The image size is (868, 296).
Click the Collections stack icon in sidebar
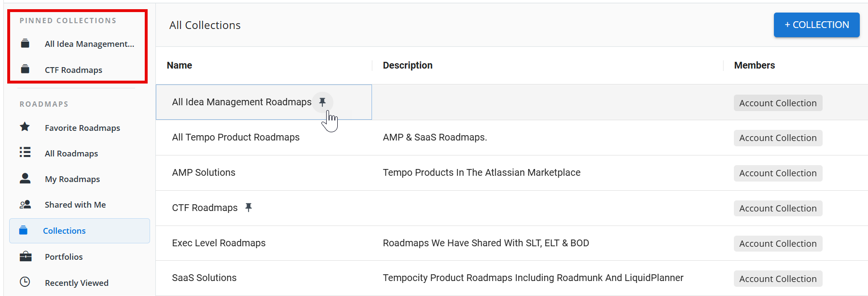click(23, 230)
